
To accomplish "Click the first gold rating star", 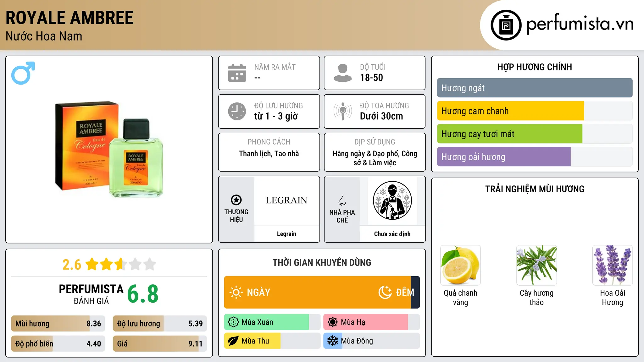I will (x=92, y=264).
